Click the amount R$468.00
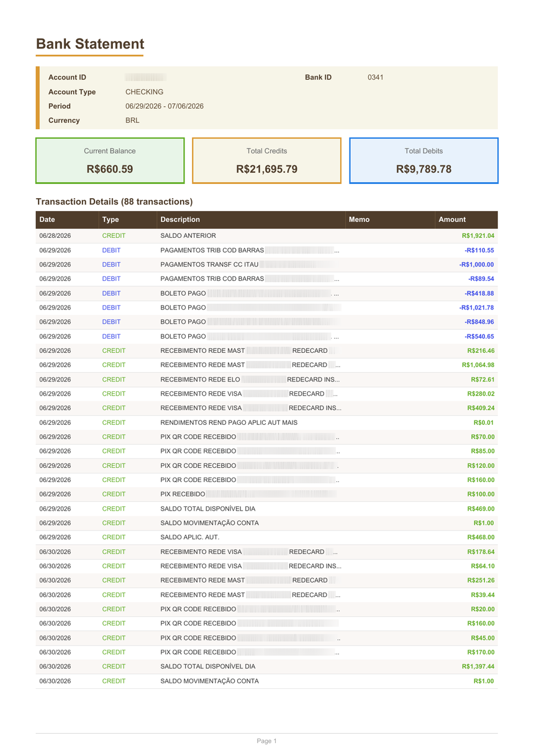The height and width of the screenshot is (756, 534). coord(481,537)
